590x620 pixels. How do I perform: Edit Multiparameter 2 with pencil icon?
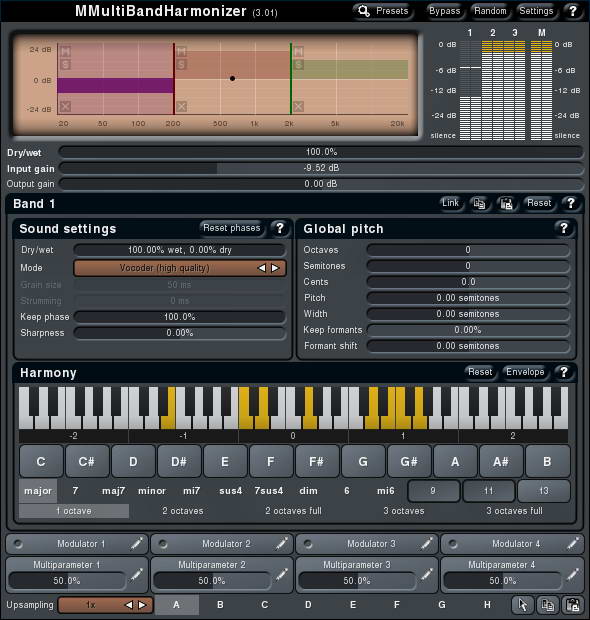pyautogui.click(x=282, y=575)
